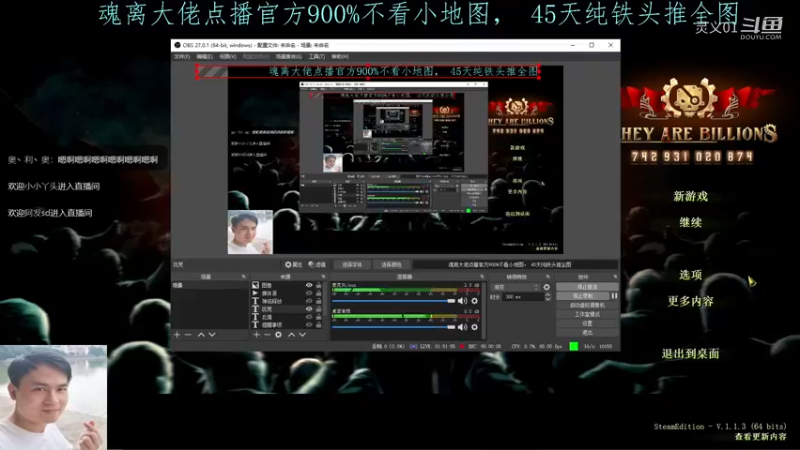The height and width of the screenshot is (450, 800).
Task: Open the 滤镜 filters icon button
Action: coord(317,265)
